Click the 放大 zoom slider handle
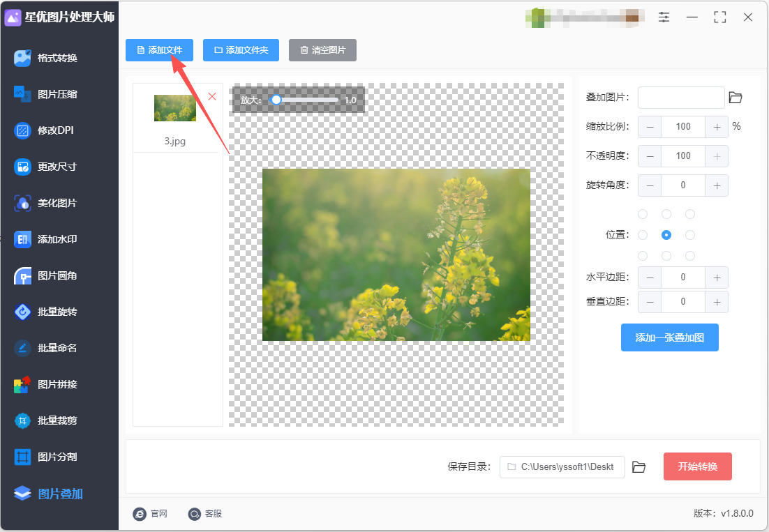The image size is (769, 532). [x=276, y=100]
